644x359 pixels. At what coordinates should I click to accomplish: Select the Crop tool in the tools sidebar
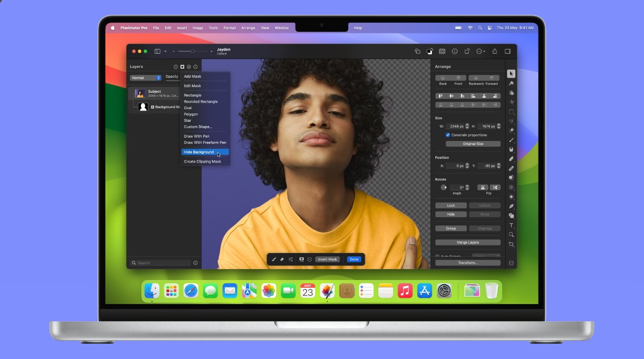click(511, 244)
